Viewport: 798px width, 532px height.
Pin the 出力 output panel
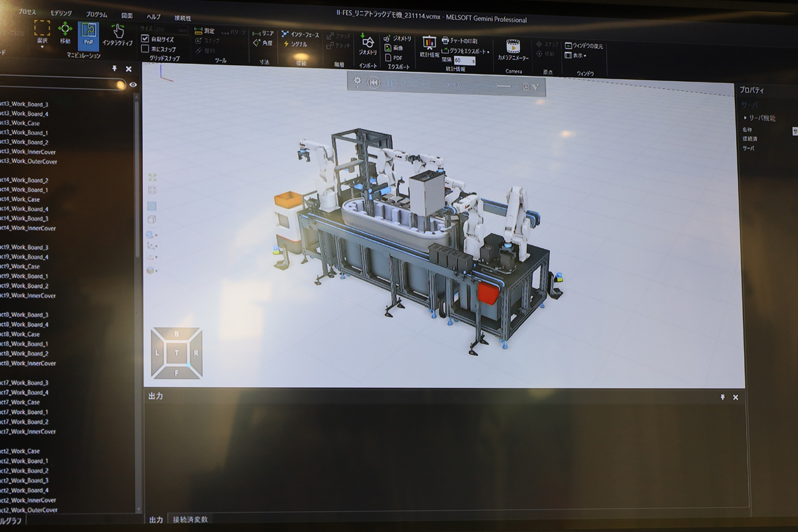tap(723, 397)
